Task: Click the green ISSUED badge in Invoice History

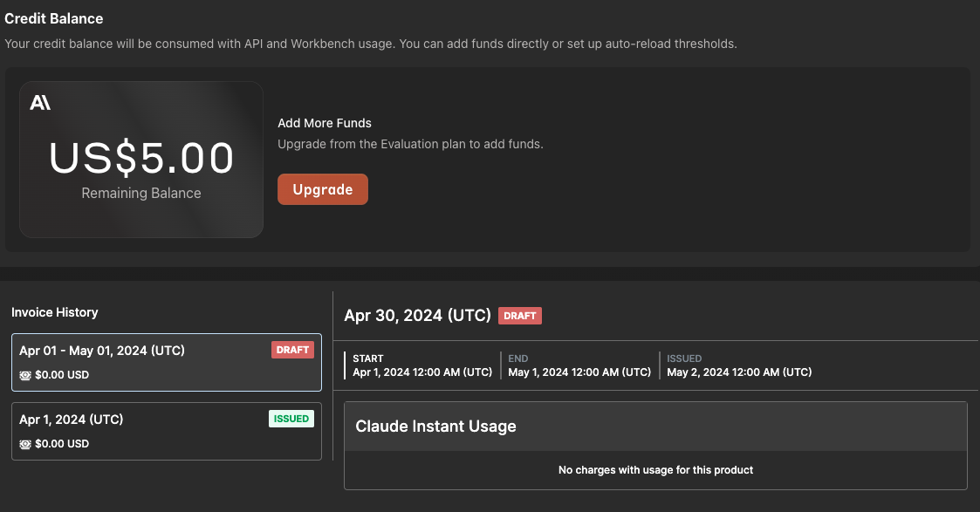Action: [291, 419]
